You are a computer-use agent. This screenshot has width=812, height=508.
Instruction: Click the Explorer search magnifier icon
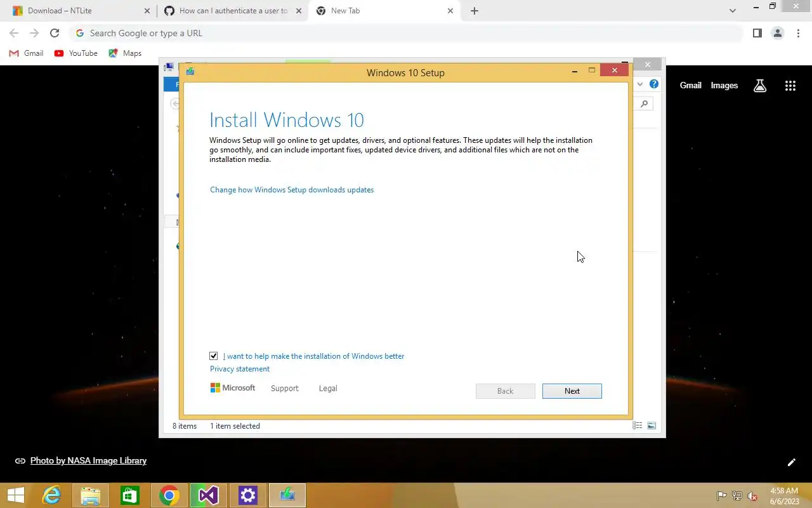click(644, 104)
